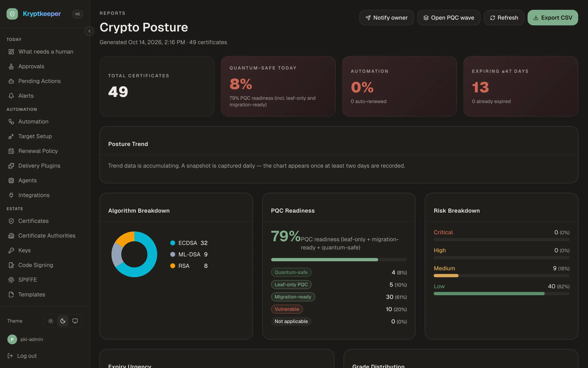Screen dimensions: 588x368
Task: Click the Quantum-safe readiness tag
Action: click(x=291, y=272)
